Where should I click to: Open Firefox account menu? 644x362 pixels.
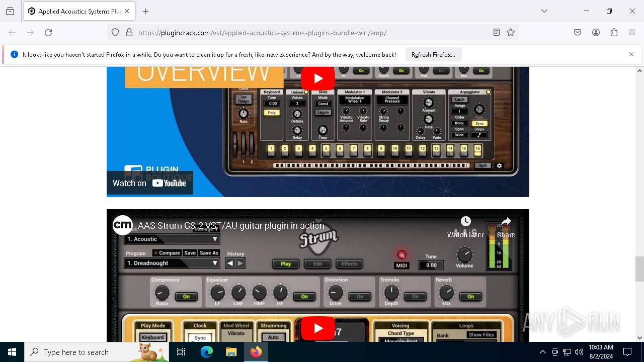point(596,33)
